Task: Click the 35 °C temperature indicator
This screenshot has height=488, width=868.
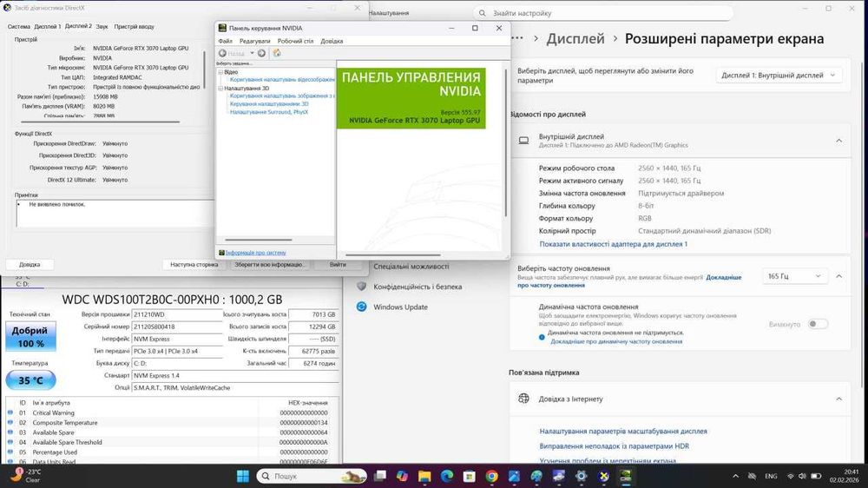Action: click(31, 380)
